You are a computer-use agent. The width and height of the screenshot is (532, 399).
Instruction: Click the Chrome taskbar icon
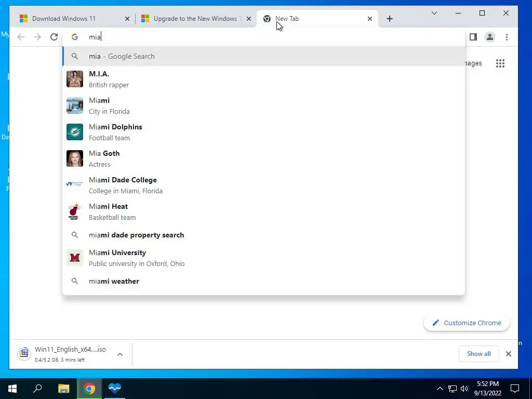click(89, 388)
